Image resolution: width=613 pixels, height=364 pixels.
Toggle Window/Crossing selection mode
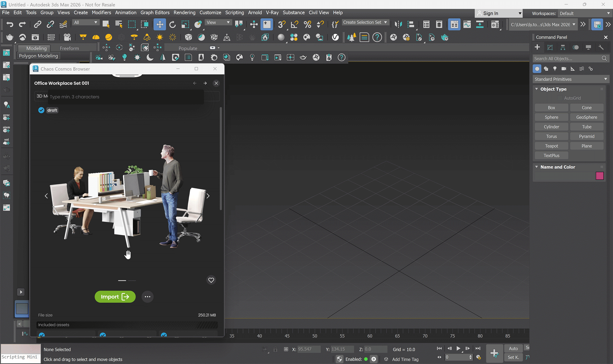(144, 24)
